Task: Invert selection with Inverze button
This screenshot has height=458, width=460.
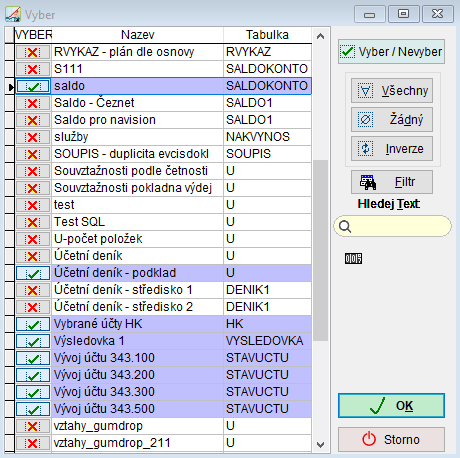Action: [392, 148]
